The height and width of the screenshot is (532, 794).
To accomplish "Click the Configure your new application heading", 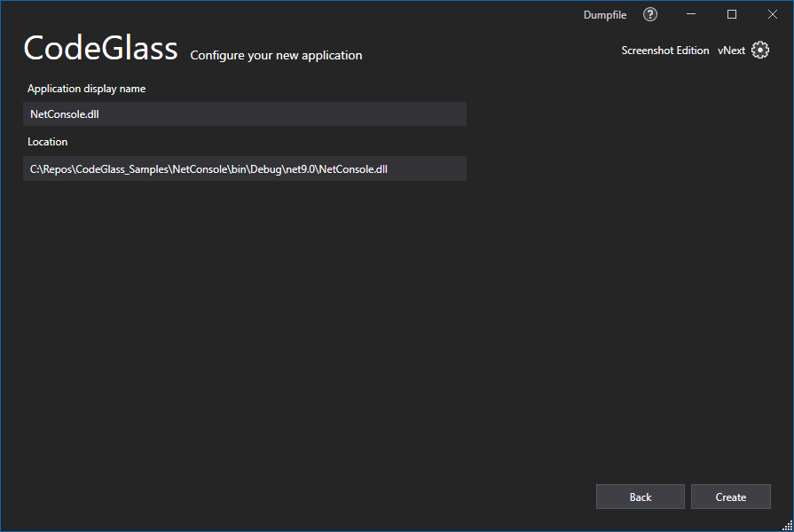I will pos(276,55).
